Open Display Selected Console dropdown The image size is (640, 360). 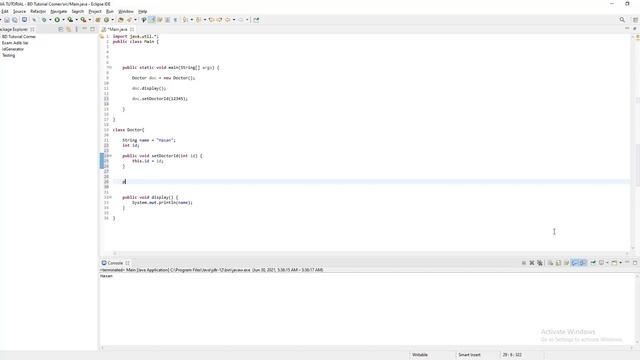(x=607, y=263)
